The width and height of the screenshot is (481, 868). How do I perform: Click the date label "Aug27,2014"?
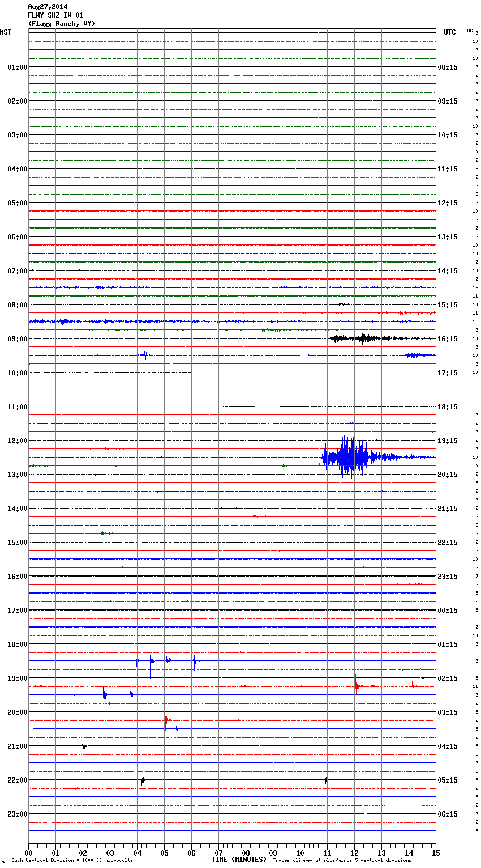[48, 7]
